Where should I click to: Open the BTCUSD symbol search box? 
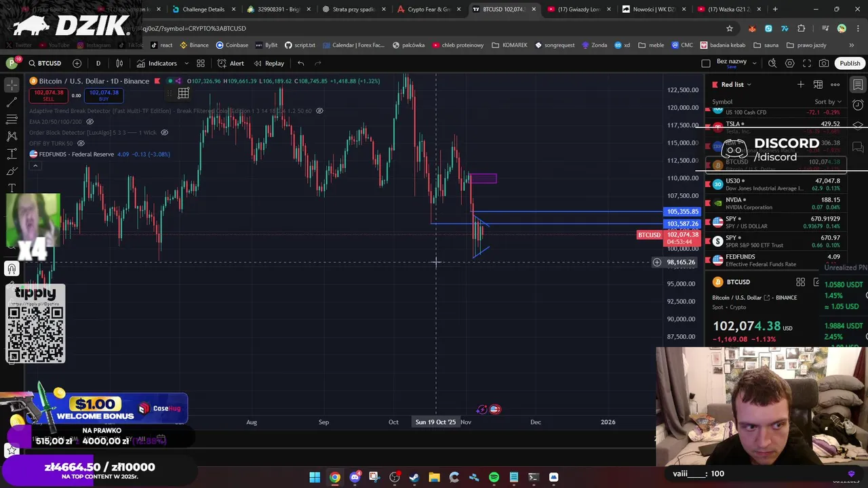tap(45, 63)
